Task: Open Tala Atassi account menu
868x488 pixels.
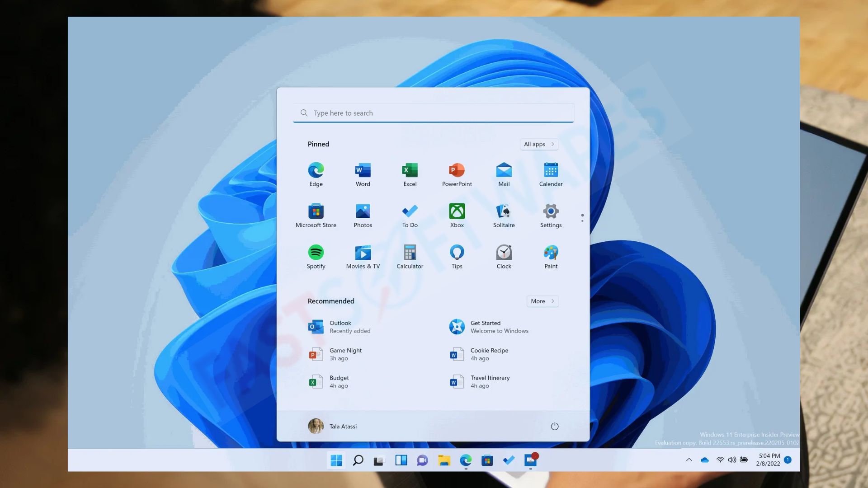Action: click(x=333, y=426)
